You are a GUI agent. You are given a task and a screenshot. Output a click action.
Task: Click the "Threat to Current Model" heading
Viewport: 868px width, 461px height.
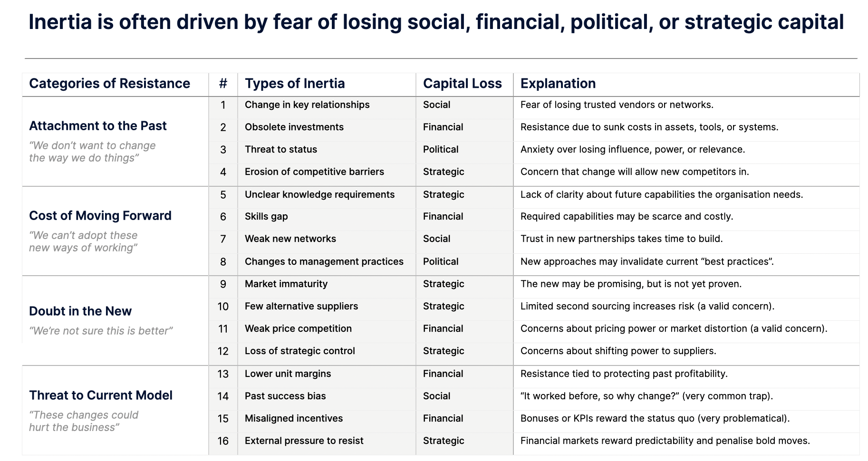[x=101, y=395]
